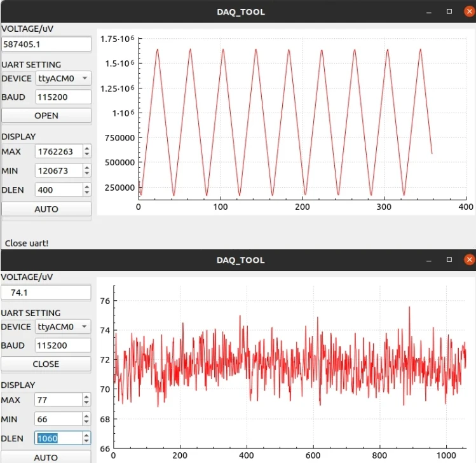Screen dimensions: 476x463
Task: Click the '76' y-axis label in bottom plot
Action: pos(105,301)
